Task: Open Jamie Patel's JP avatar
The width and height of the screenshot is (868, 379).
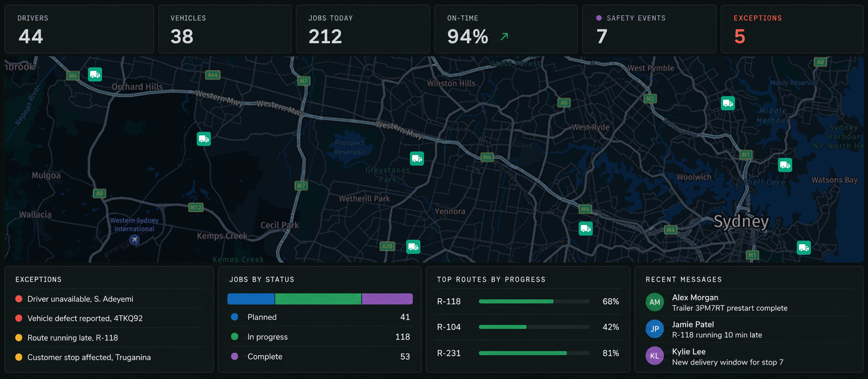Action: (x=655, y=329)
